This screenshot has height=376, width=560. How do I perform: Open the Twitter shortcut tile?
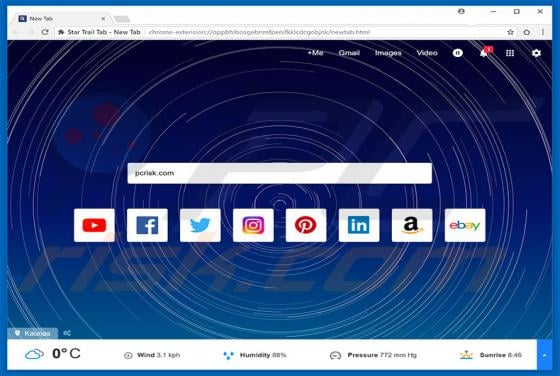(200, 225)
